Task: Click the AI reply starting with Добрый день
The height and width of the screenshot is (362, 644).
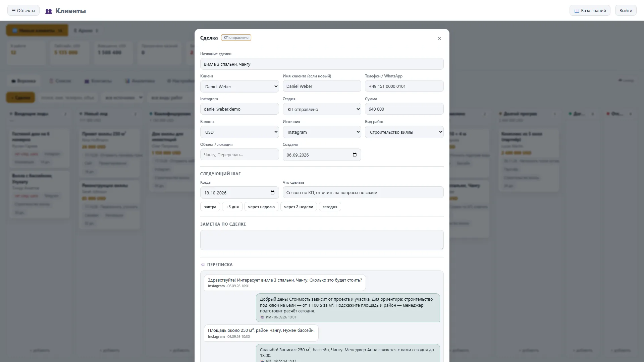Action: pyautogui.click(x=348, y=308)
